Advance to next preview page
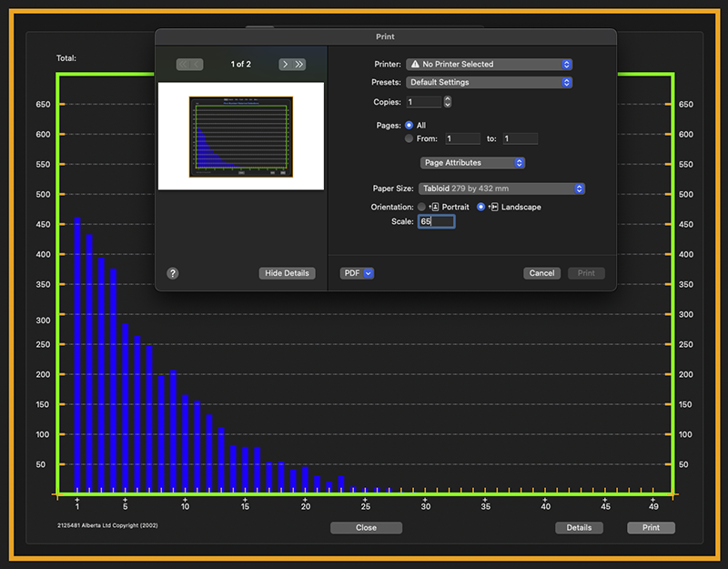 point(285,65)
